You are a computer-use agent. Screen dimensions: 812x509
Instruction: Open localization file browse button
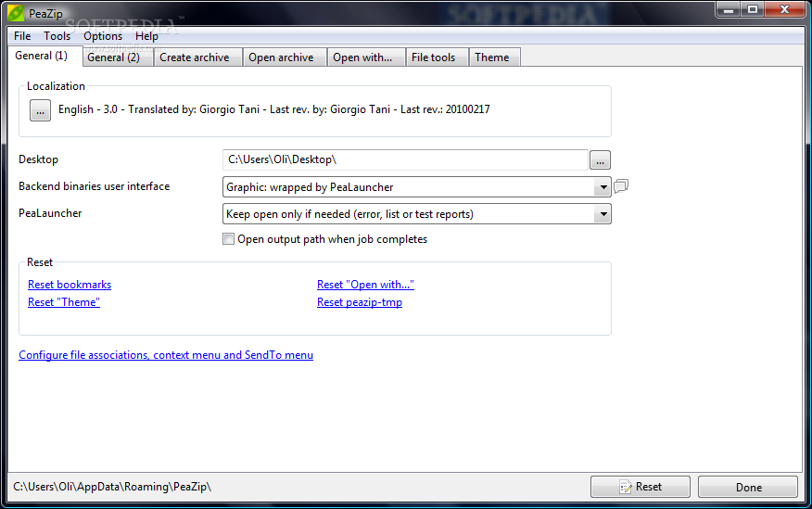40,110
